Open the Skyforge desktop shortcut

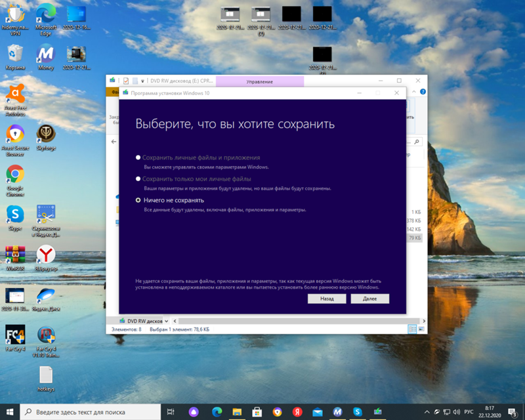click(46, 137)
